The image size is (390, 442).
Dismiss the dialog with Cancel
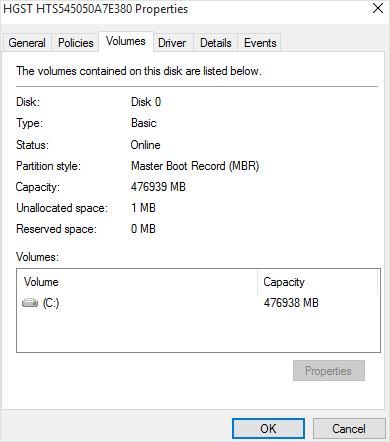(349, 428)
